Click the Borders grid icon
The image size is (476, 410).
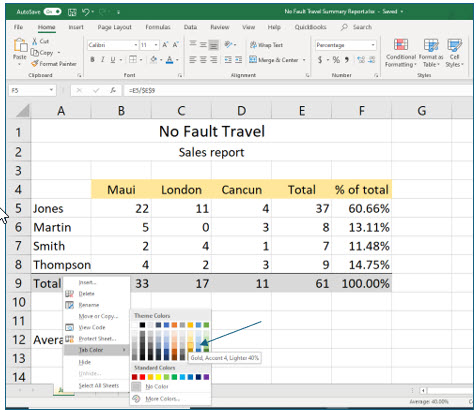133,60
